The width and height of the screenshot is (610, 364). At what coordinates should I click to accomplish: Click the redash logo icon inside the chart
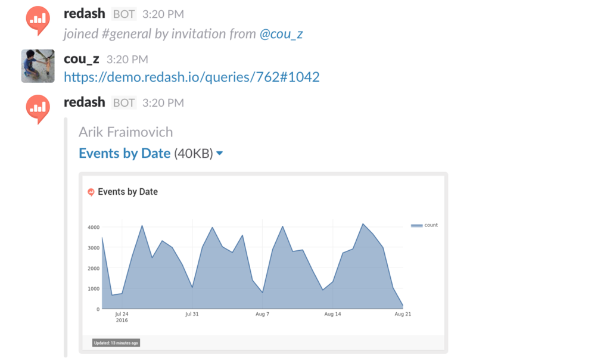[91, 192]
